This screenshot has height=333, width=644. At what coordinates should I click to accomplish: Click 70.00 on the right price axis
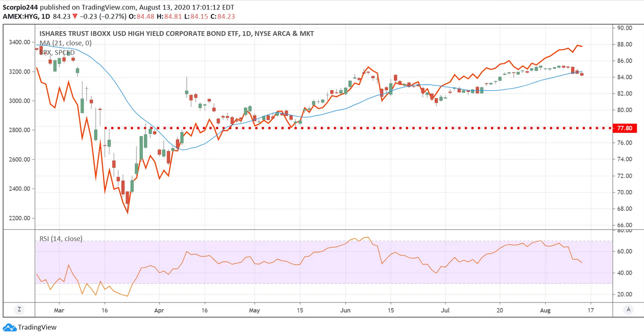(x=624, y=192)
